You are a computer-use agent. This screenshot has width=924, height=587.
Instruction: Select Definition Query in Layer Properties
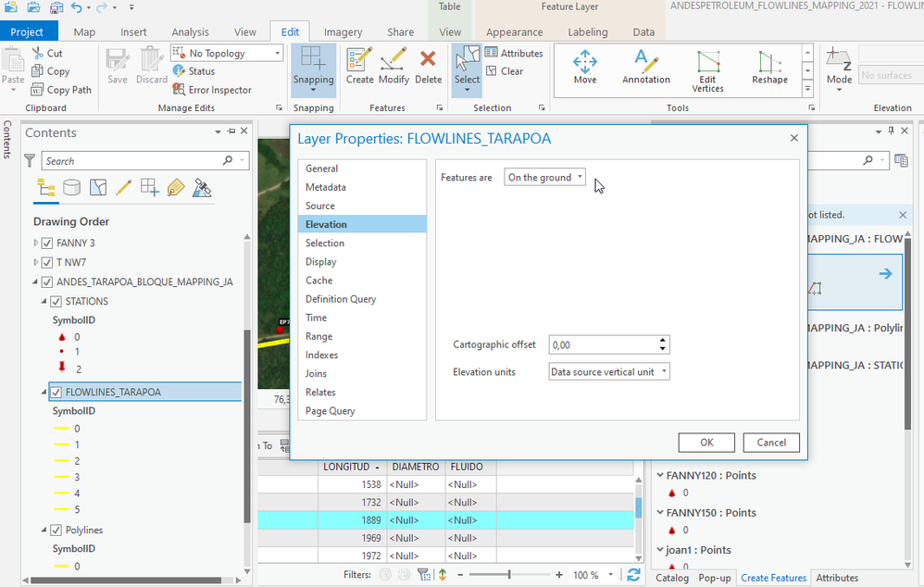coord(341,299)
